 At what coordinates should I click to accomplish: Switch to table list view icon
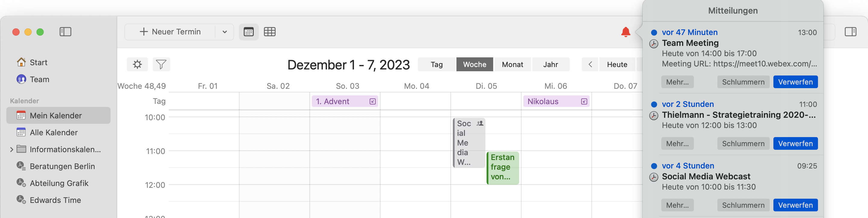tap(270, 32)
